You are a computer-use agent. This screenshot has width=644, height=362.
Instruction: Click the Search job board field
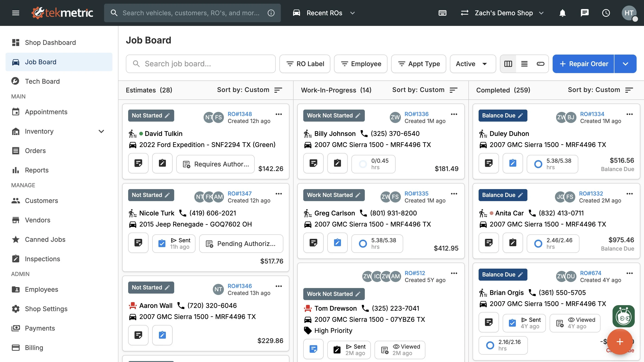201,64
